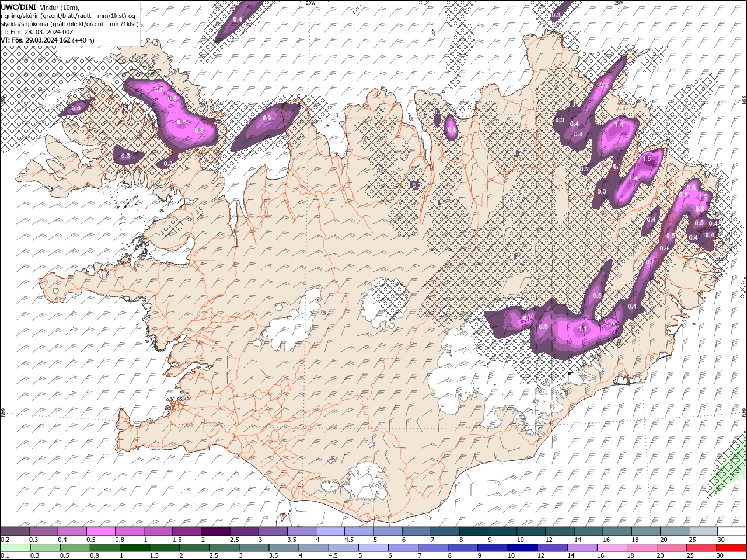Select the grey-green 3–3.5 rain swatch
This screenshot has height=560, width=747.
click(x=254, y=548)
